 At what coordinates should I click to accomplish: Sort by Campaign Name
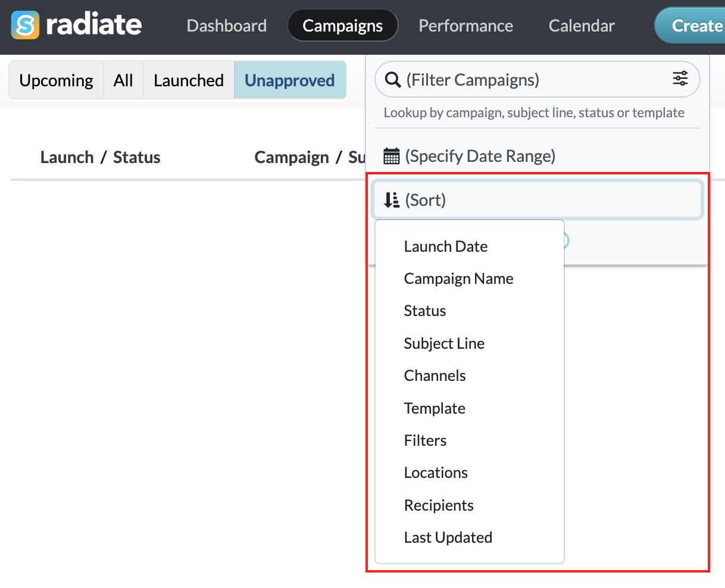click(x=458, y=279)
